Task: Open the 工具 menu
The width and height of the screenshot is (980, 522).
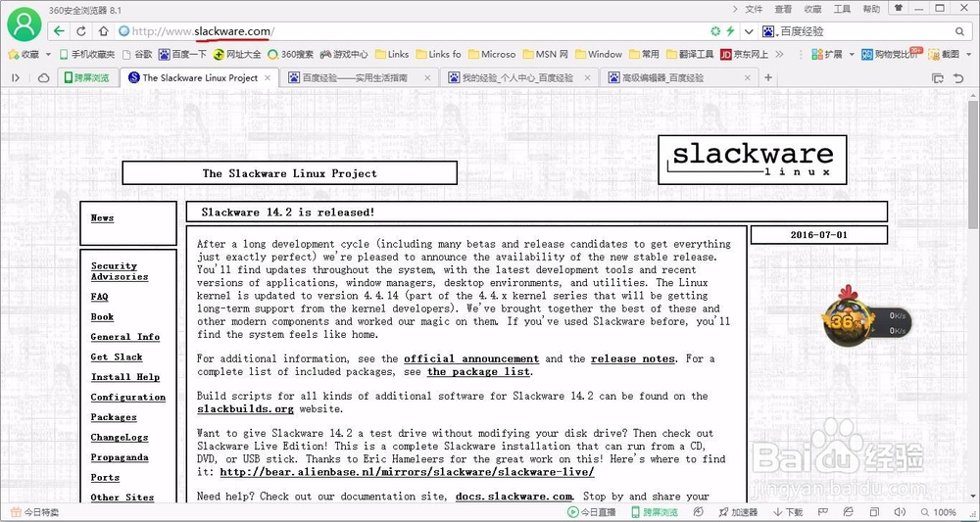Action: 842,9
